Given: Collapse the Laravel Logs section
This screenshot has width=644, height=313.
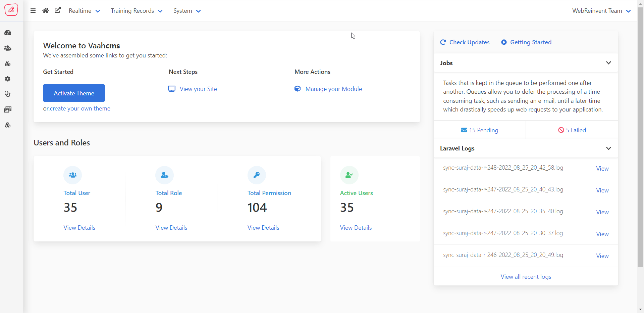Looking at the screenshot, I should click(608, 148).
